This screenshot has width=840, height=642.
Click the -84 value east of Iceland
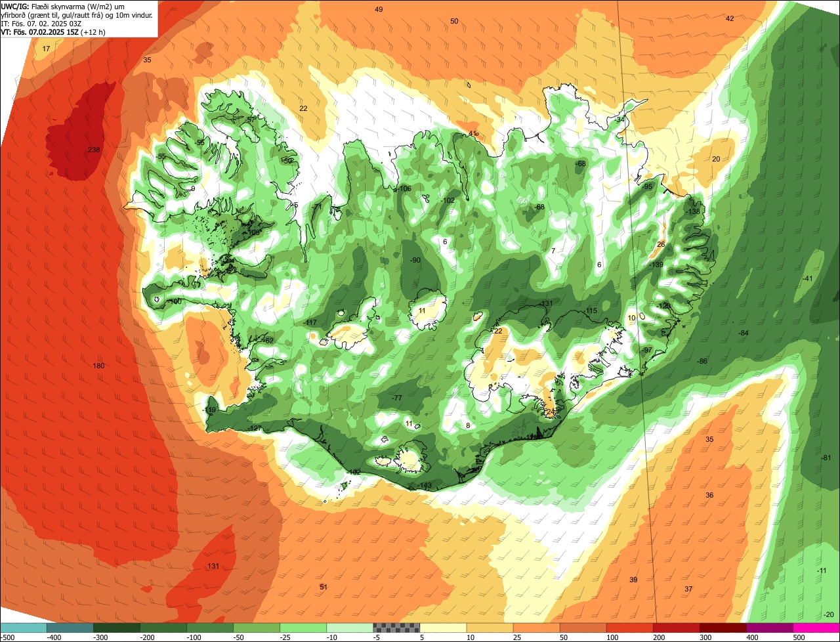coord(743,333)
